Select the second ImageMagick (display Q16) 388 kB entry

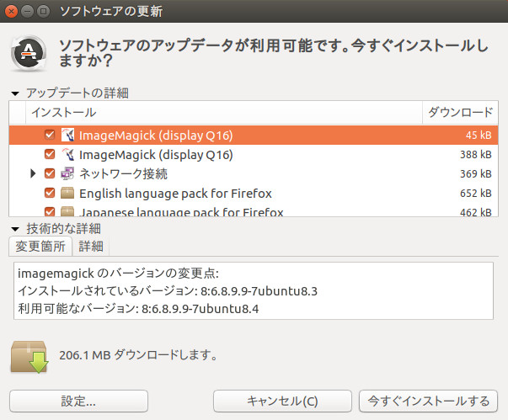156,155
